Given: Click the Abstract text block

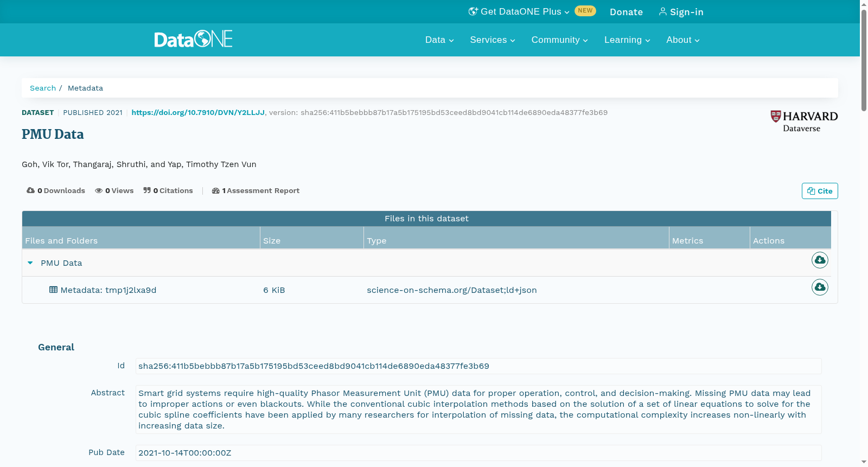Looking at the screenshot, I should 478,410.
